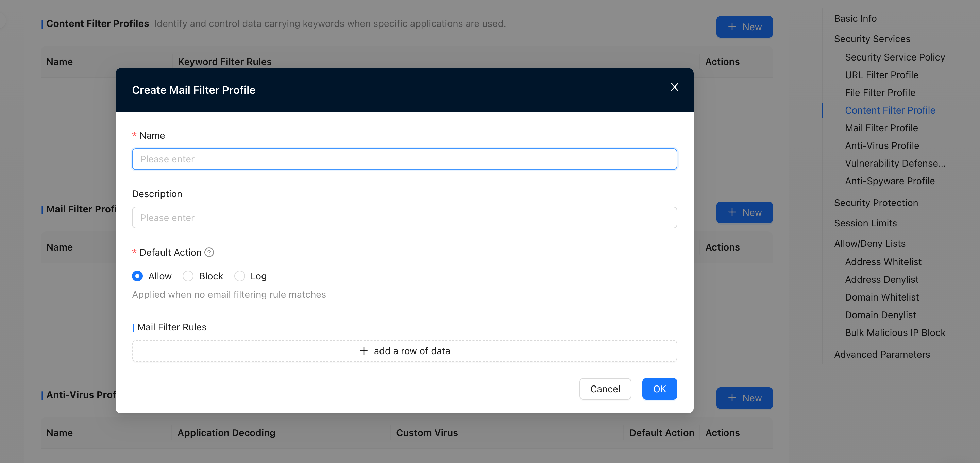
Task: Add a row of data to Mail Filter Rules
Action: click(x=404, y=351)
